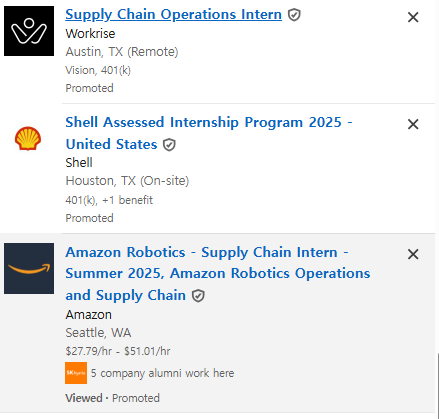This screenshot has width=439, height=419.
Task: Click the Shell logo icon
Action: (28, 139)
